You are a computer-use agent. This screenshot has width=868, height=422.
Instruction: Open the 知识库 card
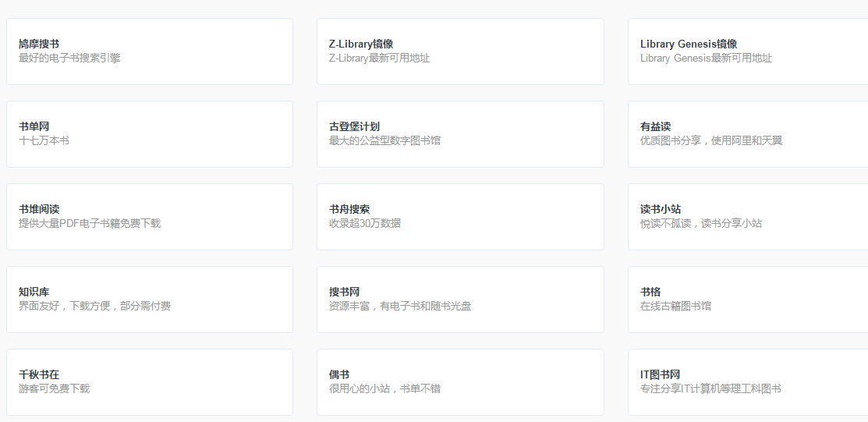(150, 300)
